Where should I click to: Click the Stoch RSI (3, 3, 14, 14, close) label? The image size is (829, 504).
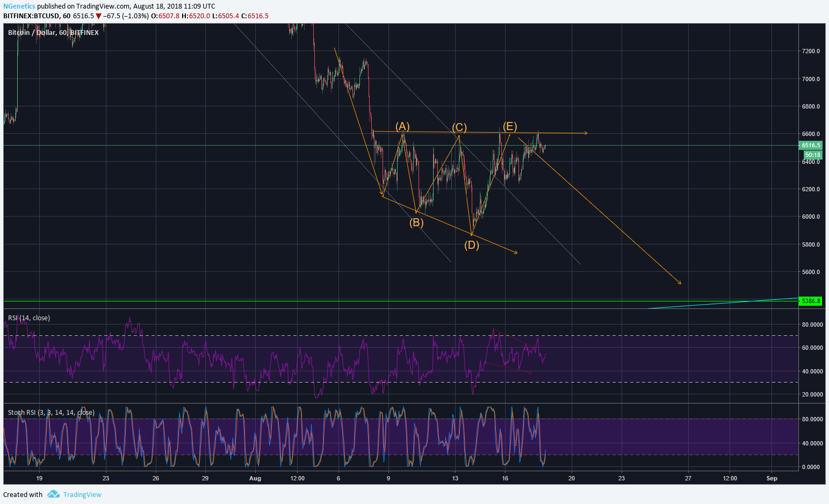(x=51, y=413)
